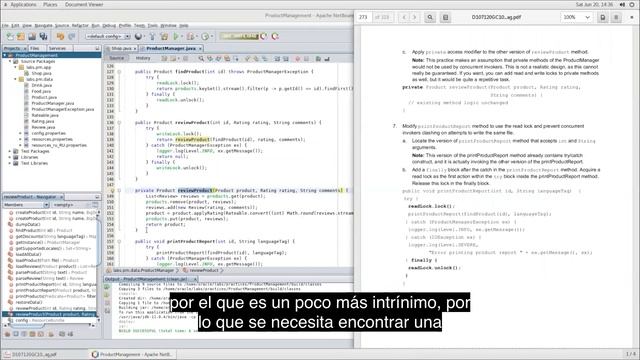
Task: Click the Clean and Build Project icon
Action: click(164, 36)
